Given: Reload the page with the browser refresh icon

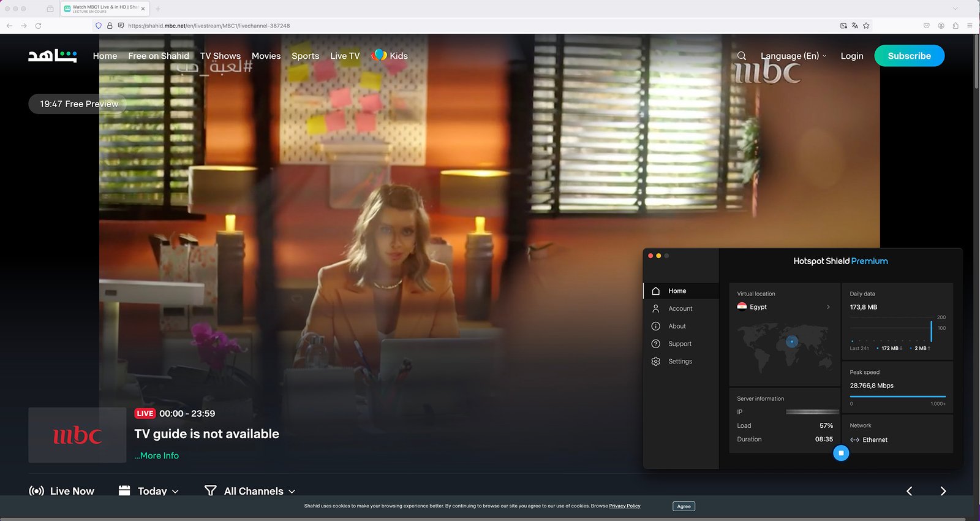Looking at the screenshot, I should [39, 26].
